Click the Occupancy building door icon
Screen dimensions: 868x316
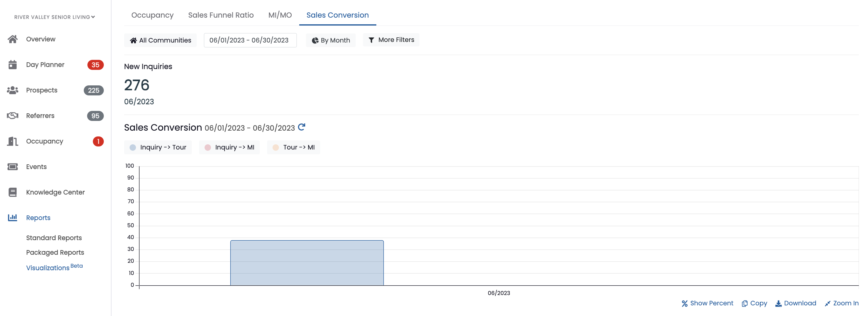13,141
